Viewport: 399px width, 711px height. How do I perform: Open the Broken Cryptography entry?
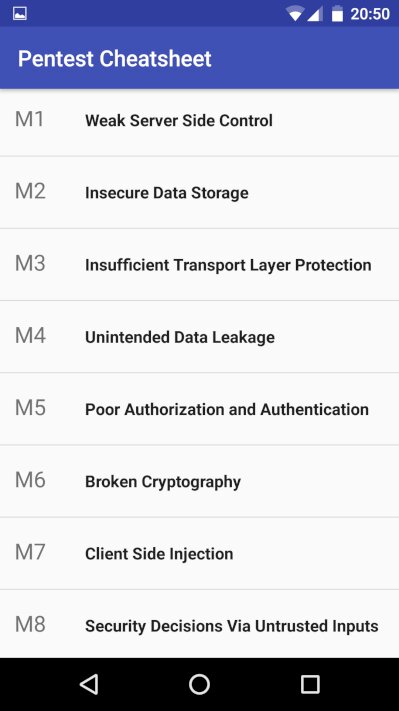click(x=200, y=481)
